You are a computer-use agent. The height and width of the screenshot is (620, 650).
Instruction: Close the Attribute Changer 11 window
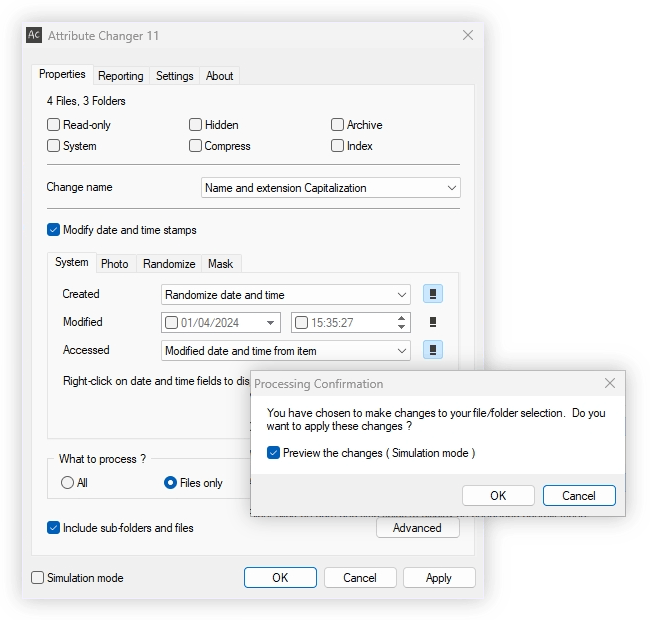468,35
